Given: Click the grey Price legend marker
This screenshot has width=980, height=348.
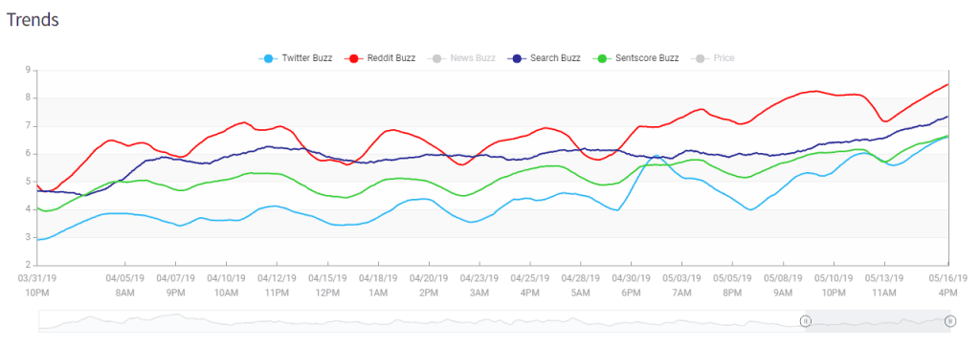Looking at the screenshot, I should [700, 58].
